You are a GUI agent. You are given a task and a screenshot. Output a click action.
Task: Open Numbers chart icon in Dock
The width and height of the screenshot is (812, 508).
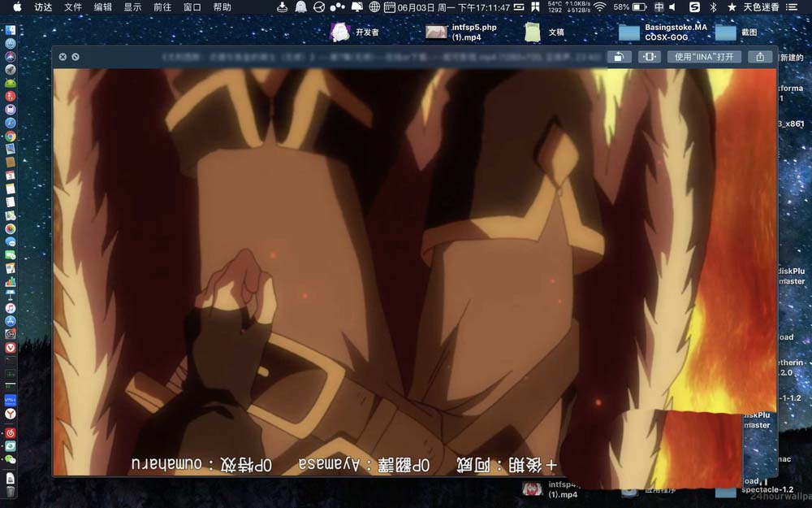11,281
